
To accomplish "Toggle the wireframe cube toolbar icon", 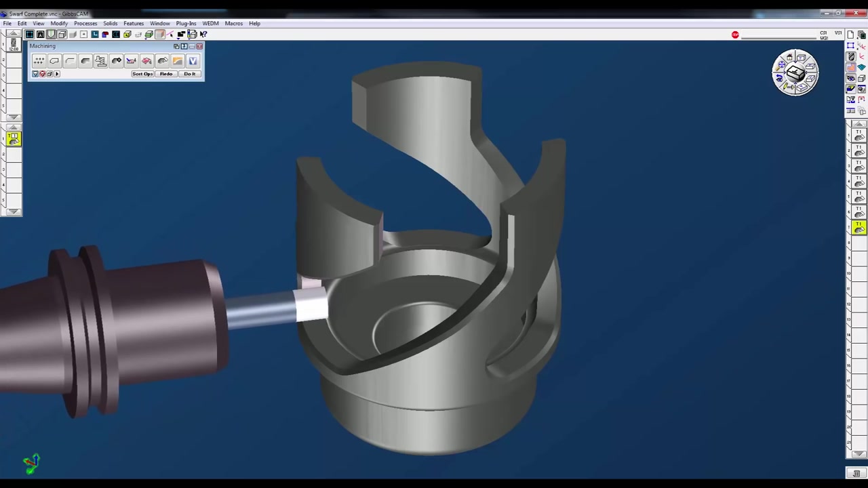I will point(62,34).
